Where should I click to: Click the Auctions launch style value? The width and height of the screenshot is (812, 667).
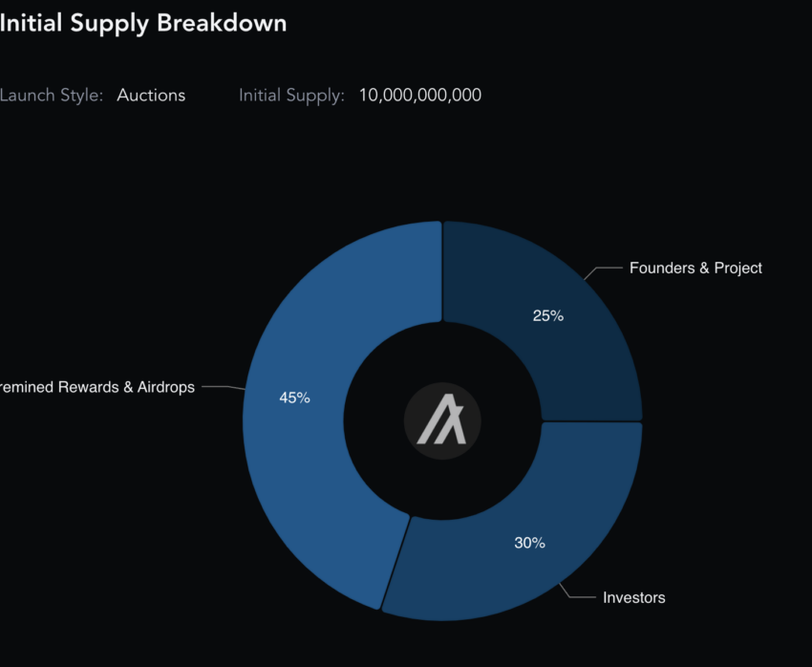(x=151, y=96)
